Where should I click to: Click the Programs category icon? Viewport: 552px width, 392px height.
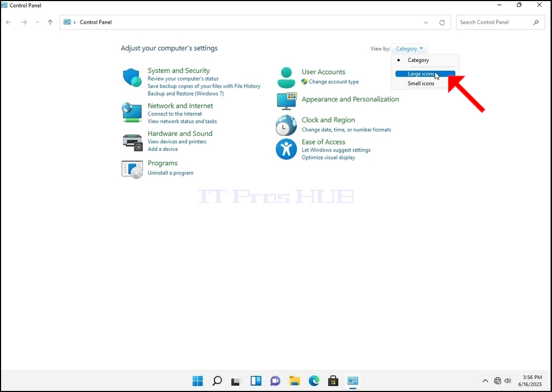pyautogui.click(x=133, y=169)
